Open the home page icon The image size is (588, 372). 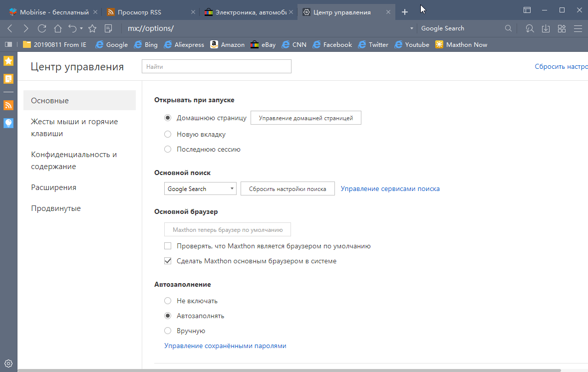(x=58, y=28)
